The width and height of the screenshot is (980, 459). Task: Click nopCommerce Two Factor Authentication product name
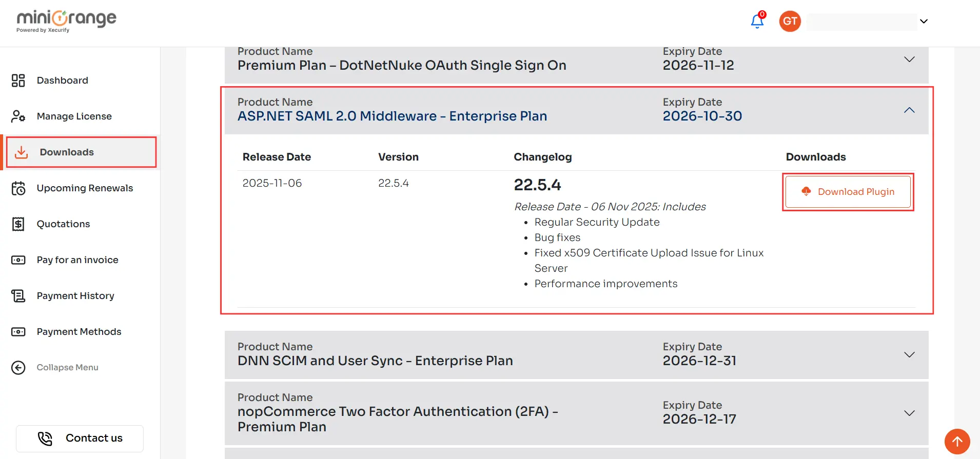[x=398, y=420]
